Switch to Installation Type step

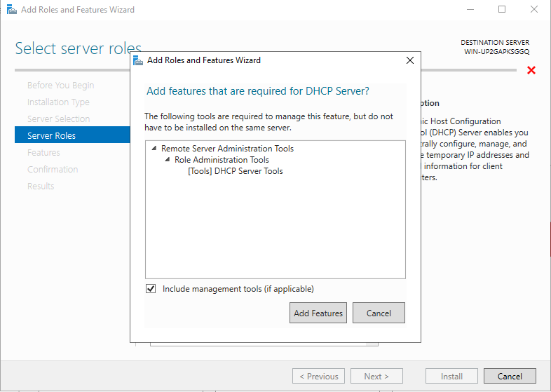[58, 102]
